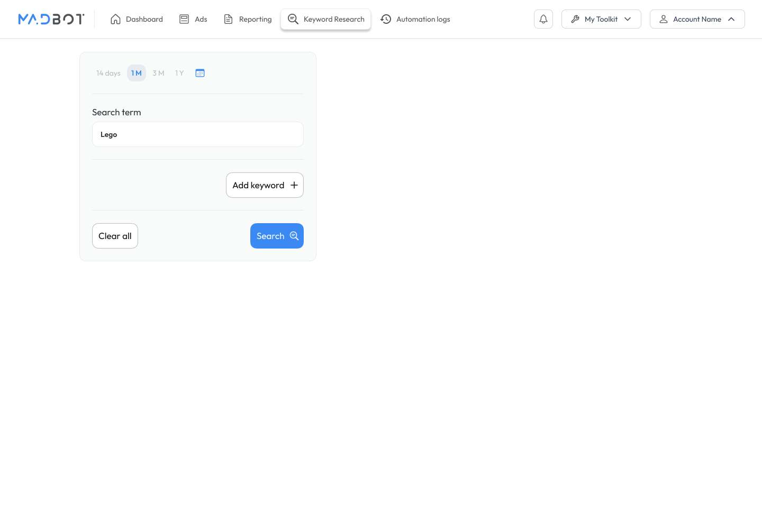Click the wrench icon beside My Toolkit
Image resolution: width=762 pixels, height=532 pixels.
[575, 19]
